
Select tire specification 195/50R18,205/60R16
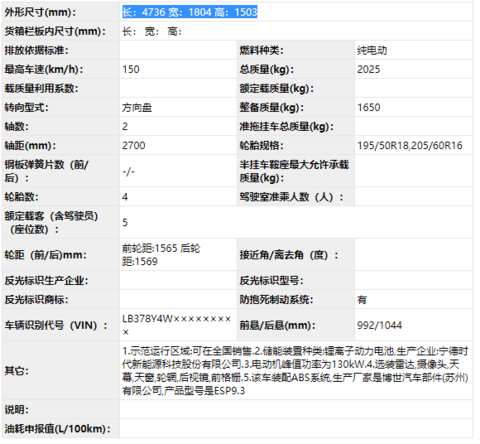coord(410,145)
